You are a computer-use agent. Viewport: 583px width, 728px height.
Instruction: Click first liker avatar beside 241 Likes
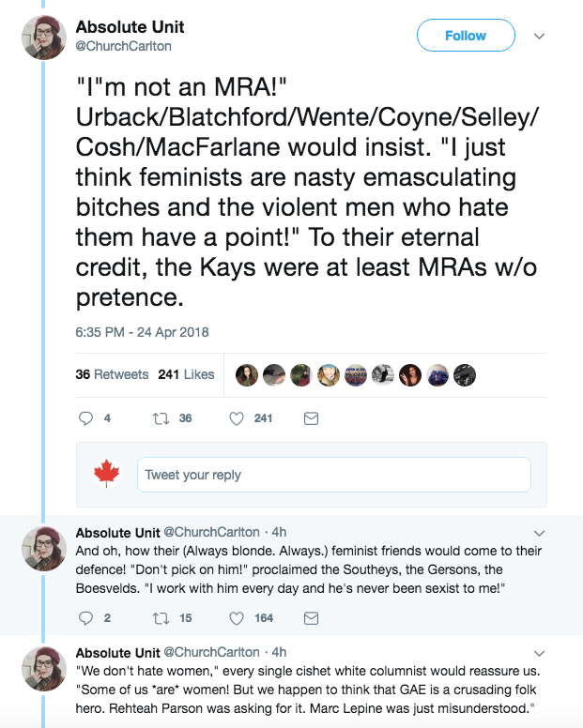point(247,374)
